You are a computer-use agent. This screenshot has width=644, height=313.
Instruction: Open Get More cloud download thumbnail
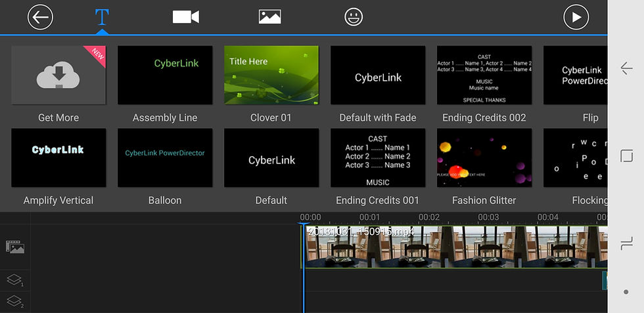[58, 75]
